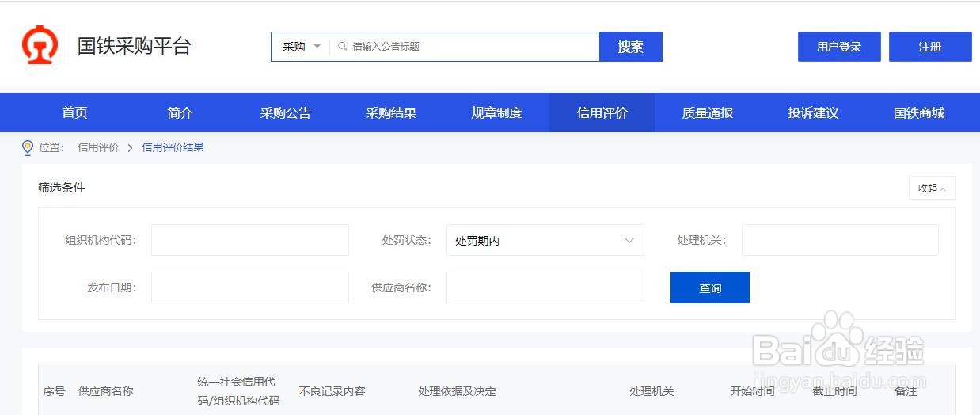Open the 采购公告 navigation tab
This screenshot has width=980, height=415.
[x=286, y=112]
